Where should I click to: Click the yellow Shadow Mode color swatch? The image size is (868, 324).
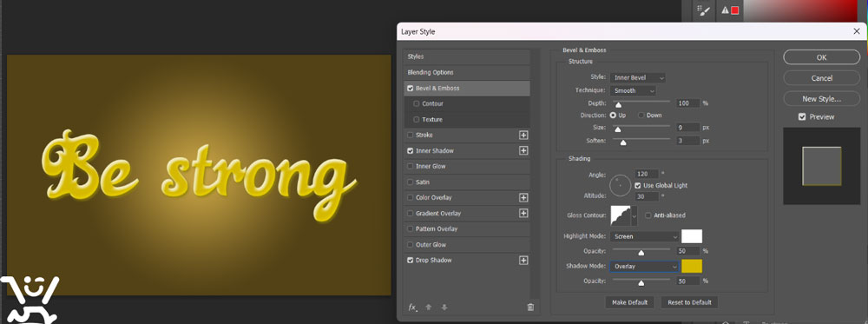tap(692, 267)
